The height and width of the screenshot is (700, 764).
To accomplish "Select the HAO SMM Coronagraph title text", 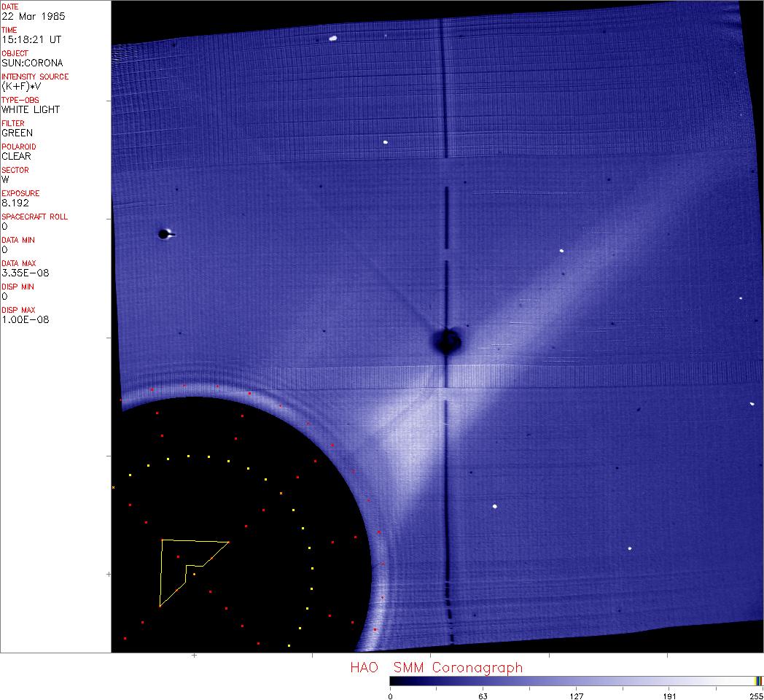I will 436,667.
